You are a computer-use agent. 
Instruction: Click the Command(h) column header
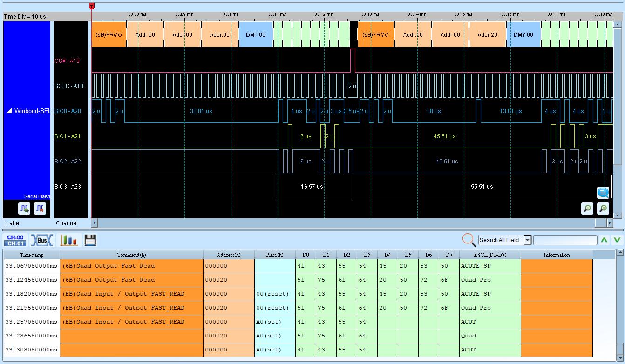coord(131,255)
